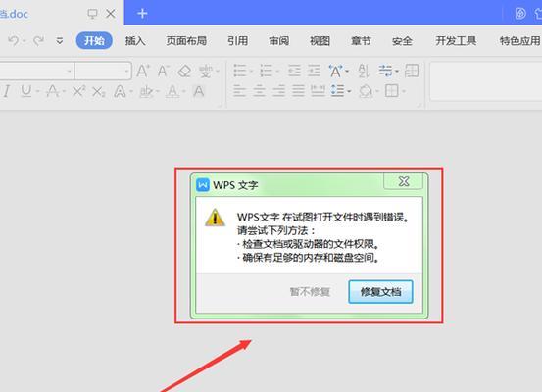Viewport: 542px width, 392px height.
Task: Click the sort A-Z icon
Action: click(364, 71)
